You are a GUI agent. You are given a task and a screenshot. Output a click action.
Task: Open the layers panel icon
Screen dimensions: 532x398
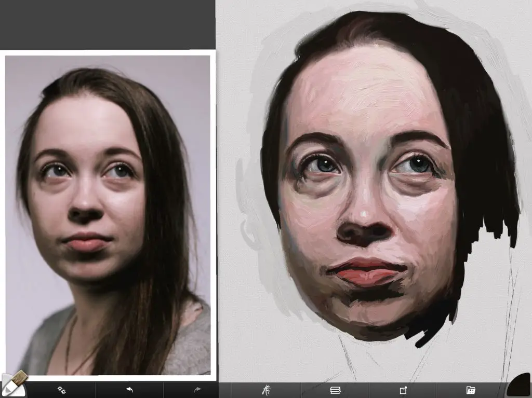pos(335,390)
